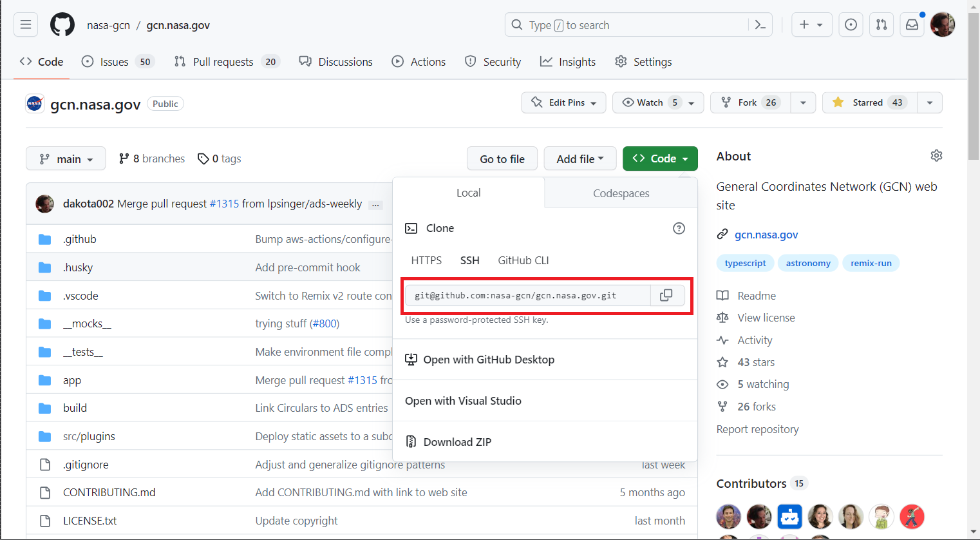Open the command palette icon
This screenshot has height=540, width=980.
tap(760, 25)
